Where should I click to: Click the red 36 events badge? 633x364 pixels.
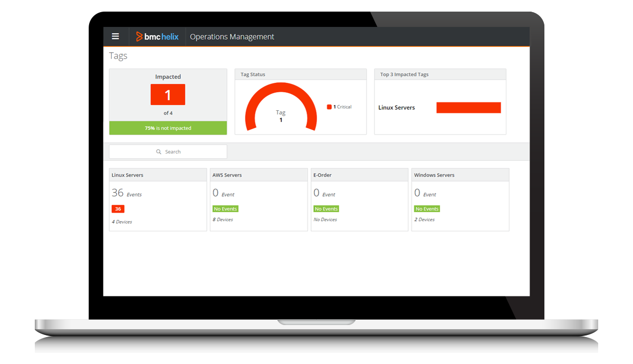coord(118,209)
